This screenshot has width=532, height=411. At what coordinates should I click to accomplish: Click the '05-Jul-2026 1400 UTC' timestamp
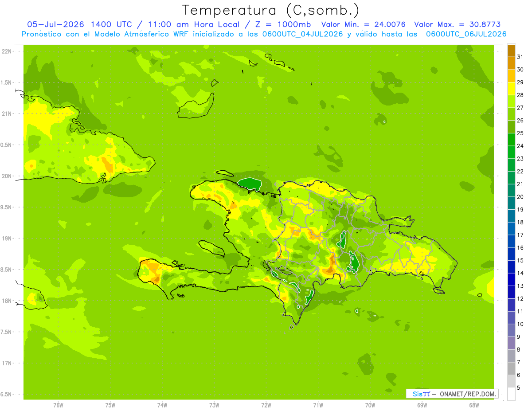point(79,24)
